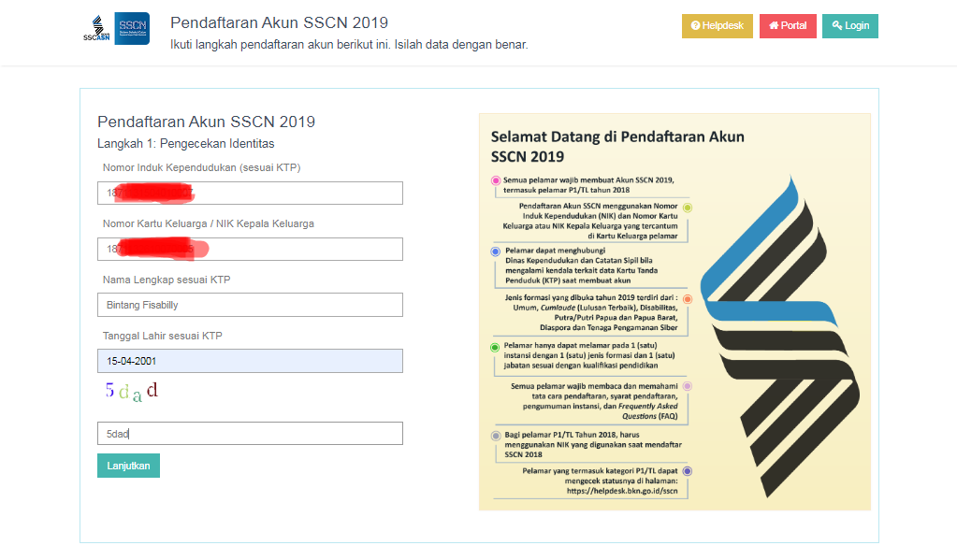Click the SSCASN logo in the header

point(96,29)
